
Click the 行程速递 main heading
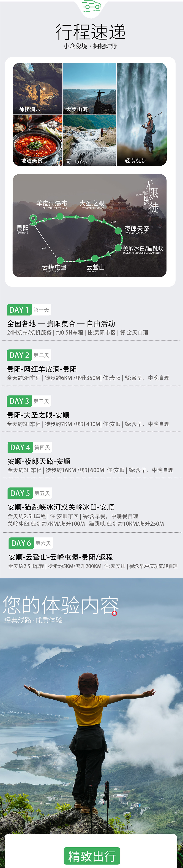[91, 32]
